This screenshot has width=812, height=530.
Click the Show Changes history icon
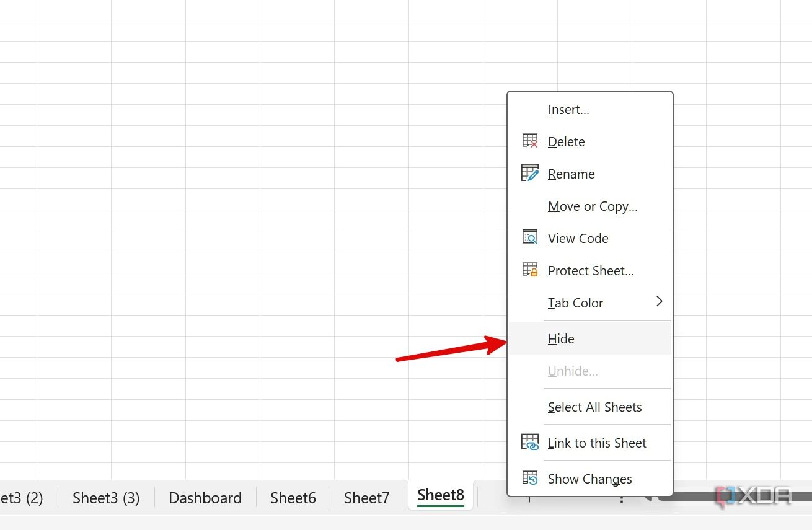[x=530, y=477]
